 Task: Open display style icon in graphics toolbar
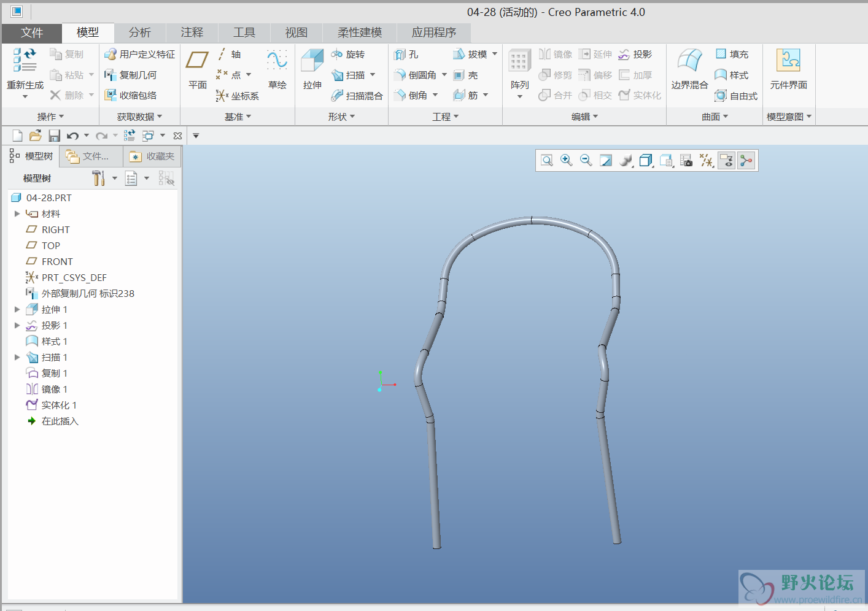(646, 161)
